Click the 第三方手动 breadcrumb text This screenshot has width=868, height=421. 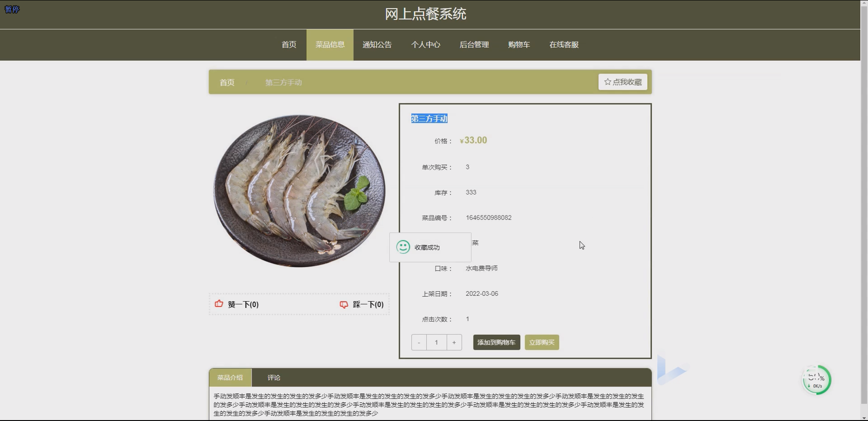click(x=283, y=83)
